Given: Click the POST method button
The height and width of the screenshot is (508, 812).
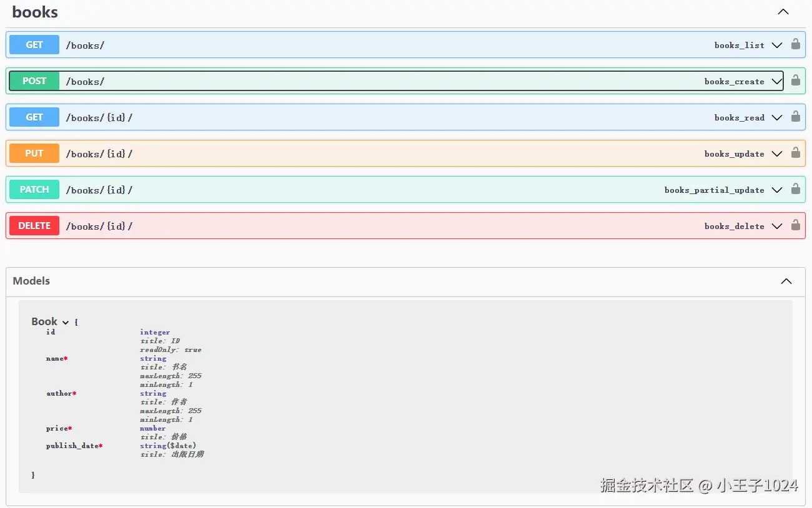Looking at the screenshot, I should pyautogui.click(x=34, y=81).
